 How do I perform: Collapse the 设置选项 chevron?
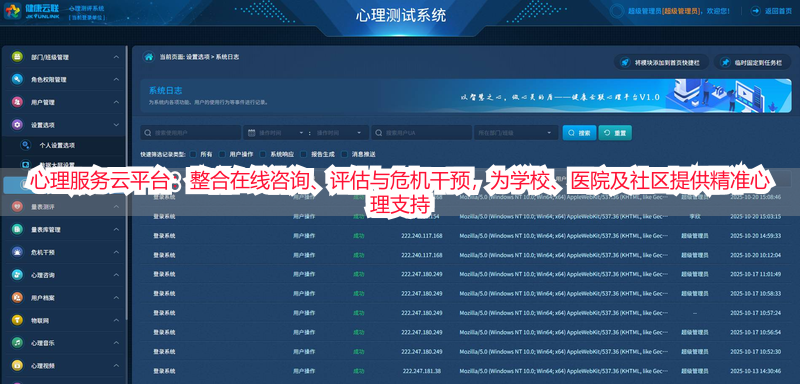click(x=116, y=124)
